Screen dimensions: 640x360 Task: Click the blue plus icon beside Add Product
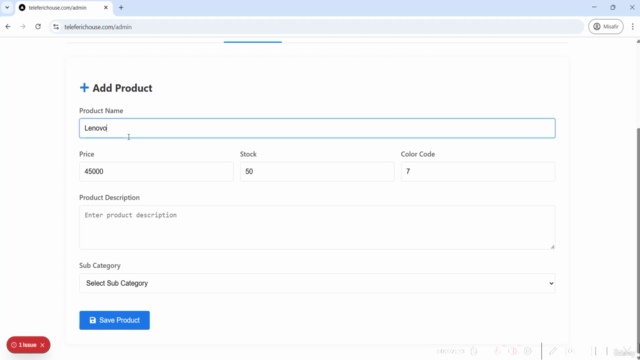[x=84, y=88]
